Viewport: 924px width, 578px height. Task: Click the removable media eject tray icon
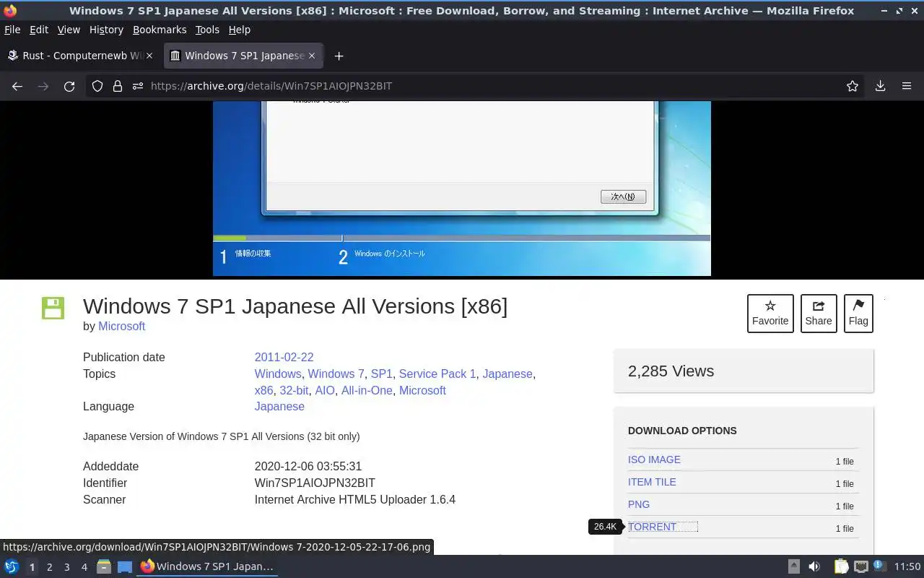[x=793, y=566]
